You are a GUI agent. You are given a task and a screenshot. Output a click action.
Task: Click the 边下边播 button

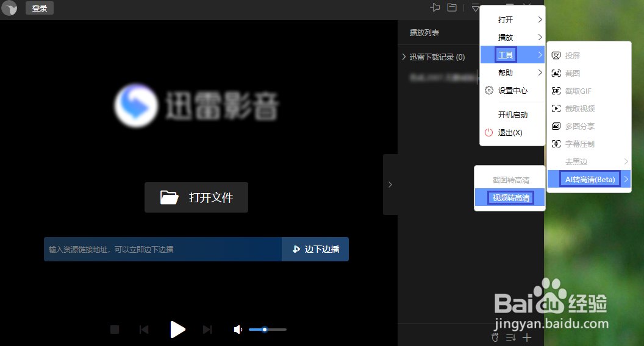pos(315,249)
